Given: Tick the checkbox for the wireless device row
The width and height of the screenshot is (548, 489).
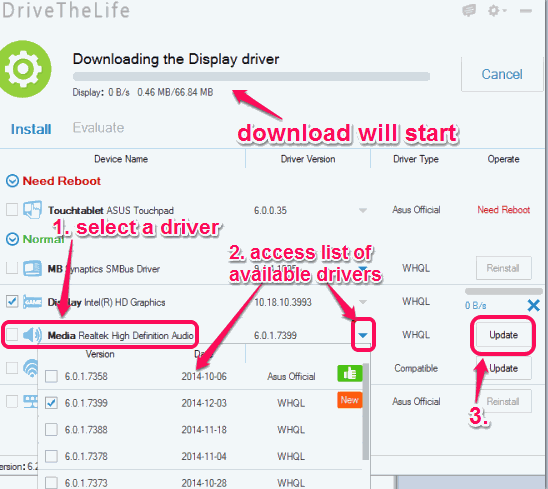Looking at the screenshot, I should click(x=12, y=368).
